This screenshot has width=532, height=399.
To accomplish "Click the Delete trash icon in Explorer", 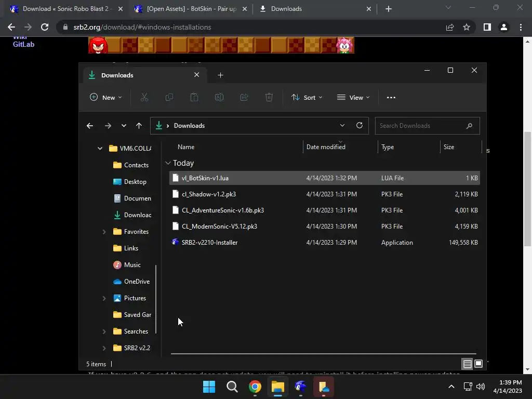I will point(269,97).
